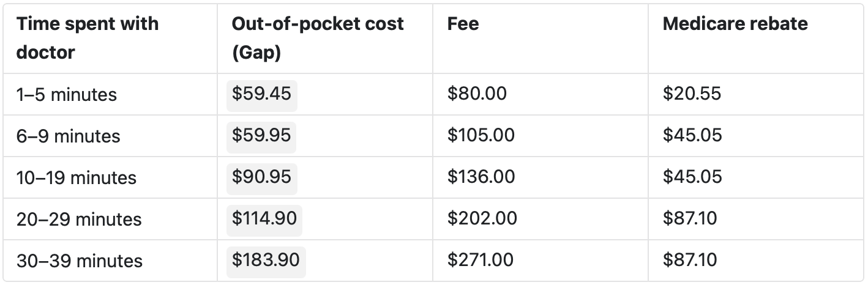Click the '10–19 minutes' row label
The width and height of the screenshot is (868, 285).
[76, 178]
